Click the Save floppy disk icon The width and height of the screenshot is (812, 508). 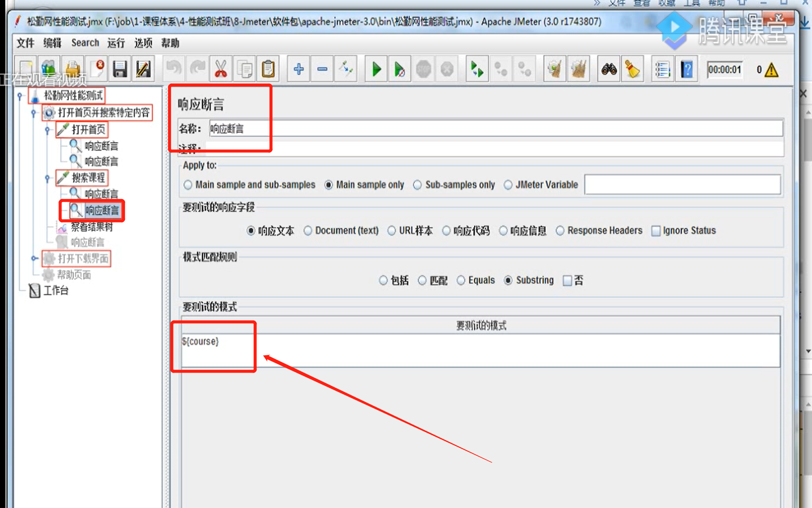pos(120,69)
